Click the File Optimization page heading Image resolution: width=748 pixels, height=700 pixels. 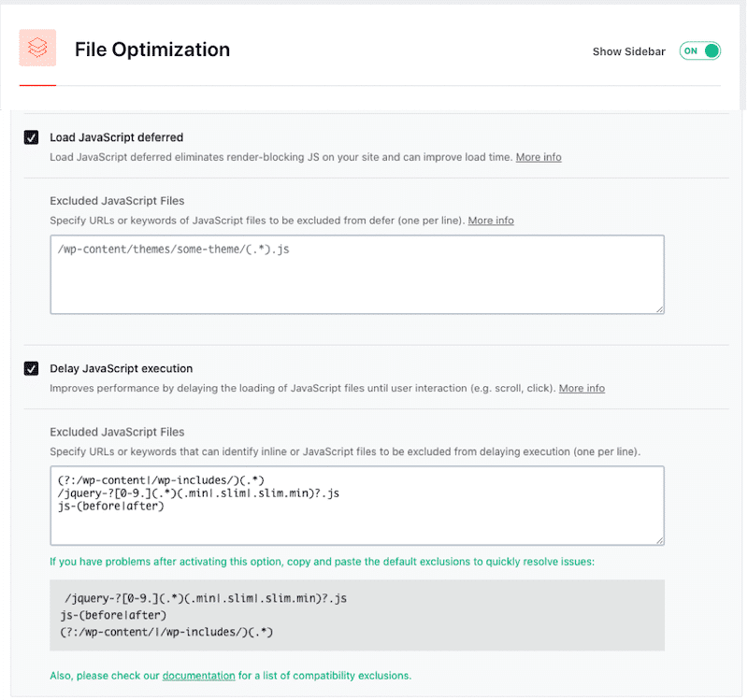point(152,50)
